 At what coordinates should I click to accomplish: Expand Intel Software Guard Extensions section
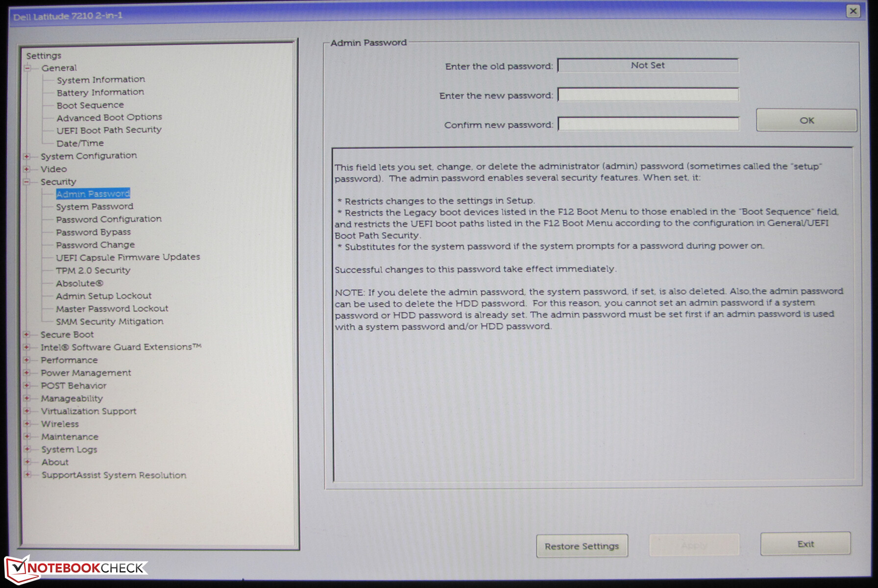tap(27, 347)
